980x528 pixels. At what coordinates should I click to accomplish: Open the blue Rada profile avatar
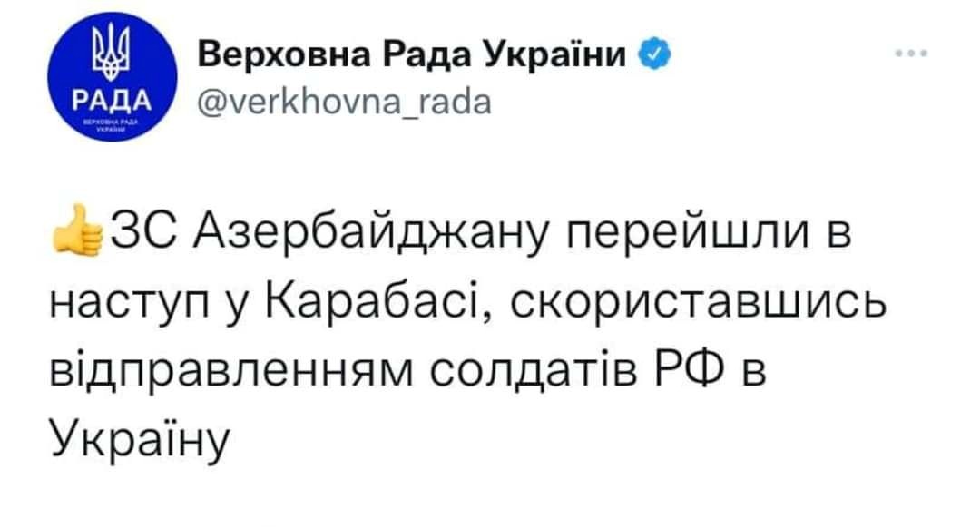point(113,76)
